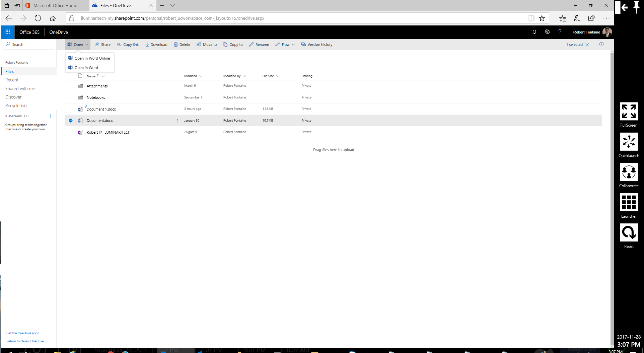Click the Quicklaunch side panel button

[629, 145]
